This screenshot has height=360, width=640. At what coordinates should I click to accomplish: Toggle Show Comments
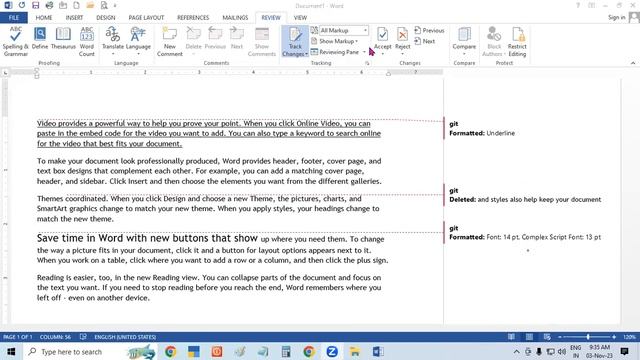262,42
